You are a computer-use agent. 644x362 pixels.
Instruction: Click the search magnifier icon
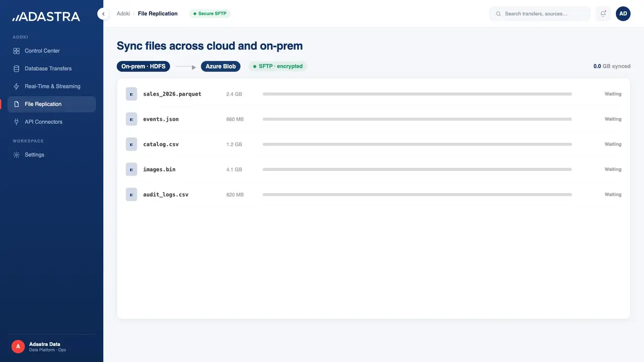pos(499,14)
